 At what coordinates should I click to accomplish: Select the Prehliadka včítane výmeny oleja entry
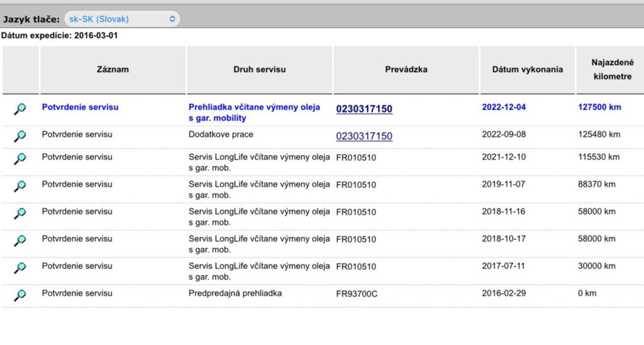click(x=254, y=112)
